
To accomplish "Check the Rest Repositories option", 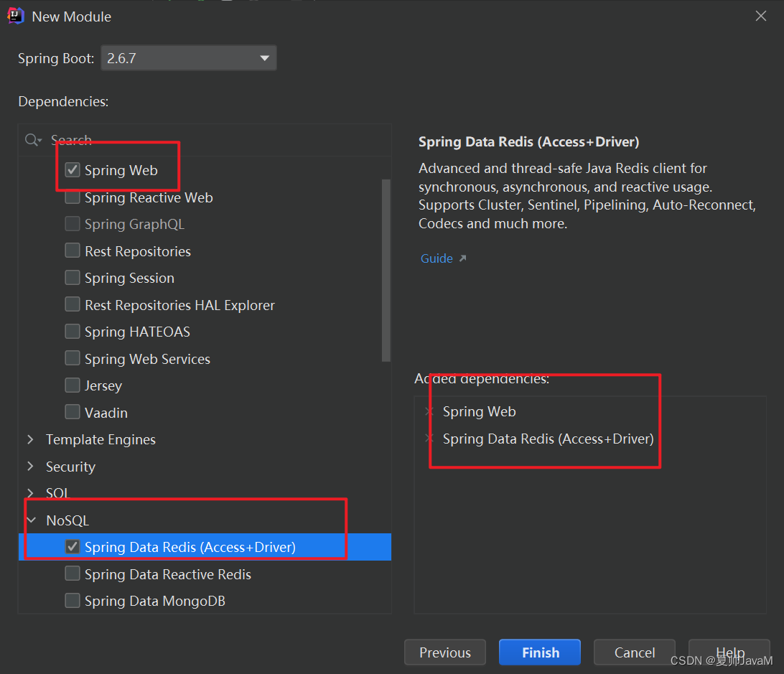I will (73, 251).
